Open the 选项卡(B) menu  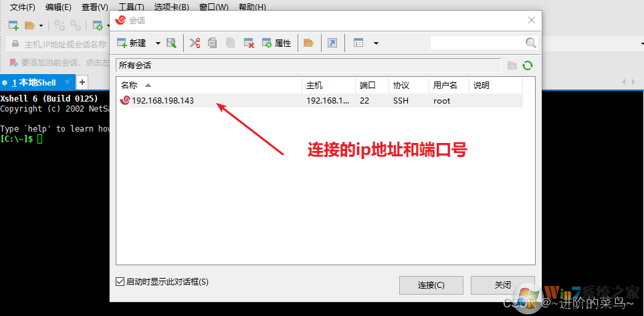172,7
